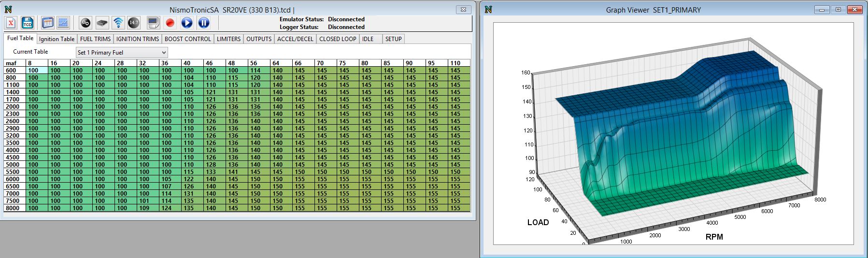868x258 pixels.
Task: Start recording with red record button
Action: point(170,23)
